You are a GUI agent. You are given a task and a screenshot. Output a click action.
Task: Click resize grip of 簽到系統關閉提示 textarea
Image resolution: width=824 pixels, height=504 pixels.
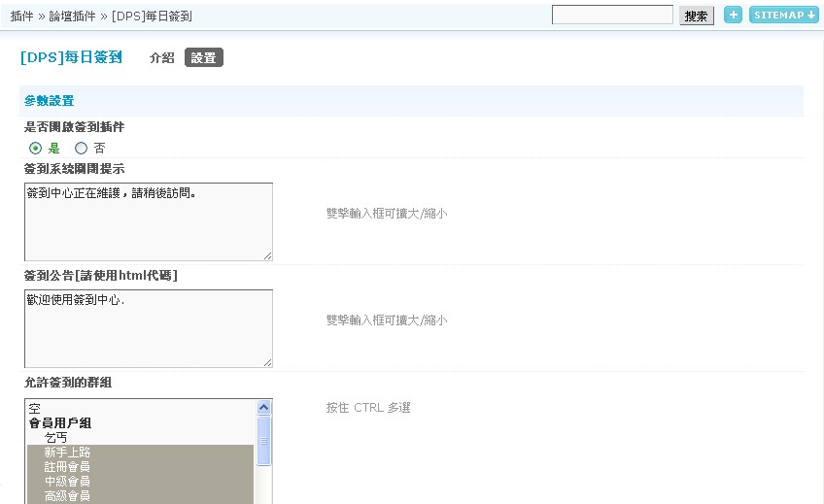click(267, 255)
